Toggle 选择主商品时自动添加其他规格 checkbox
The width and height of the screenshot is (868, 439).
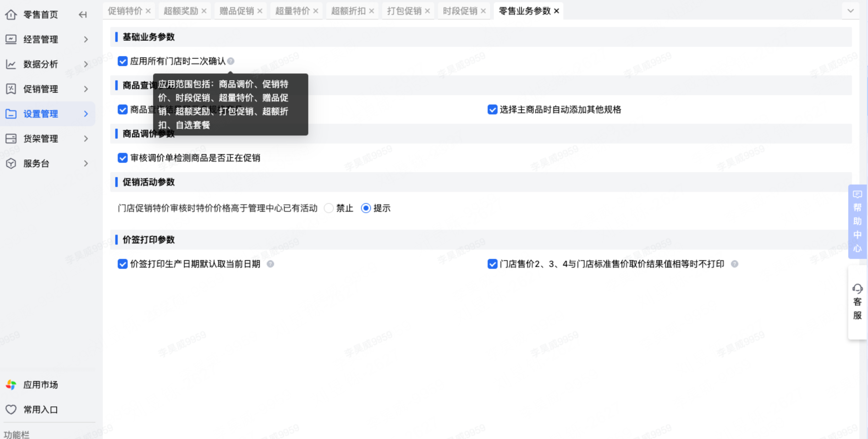(x=492, y=110)
